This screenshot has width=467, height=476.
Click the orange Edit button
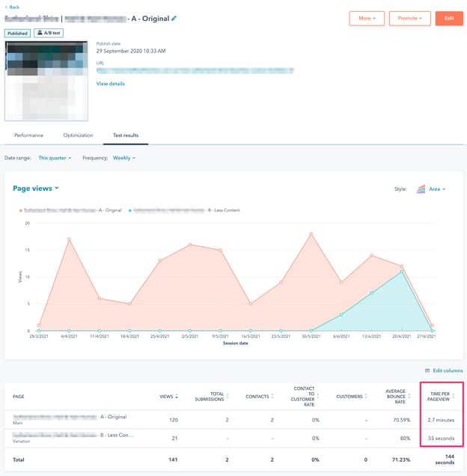448,18
